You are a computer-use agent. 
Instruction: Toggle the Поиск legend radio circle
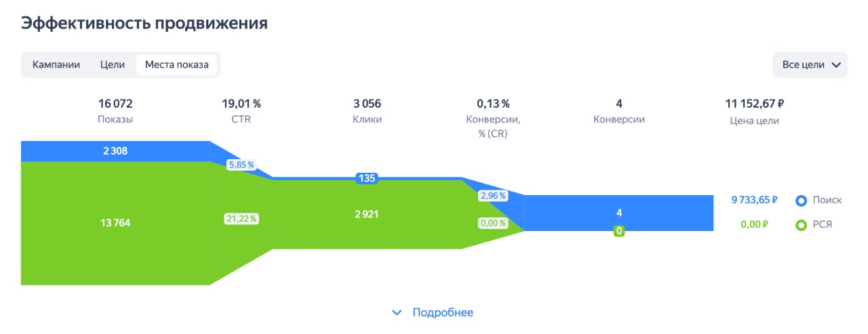[x=802, y=201]
